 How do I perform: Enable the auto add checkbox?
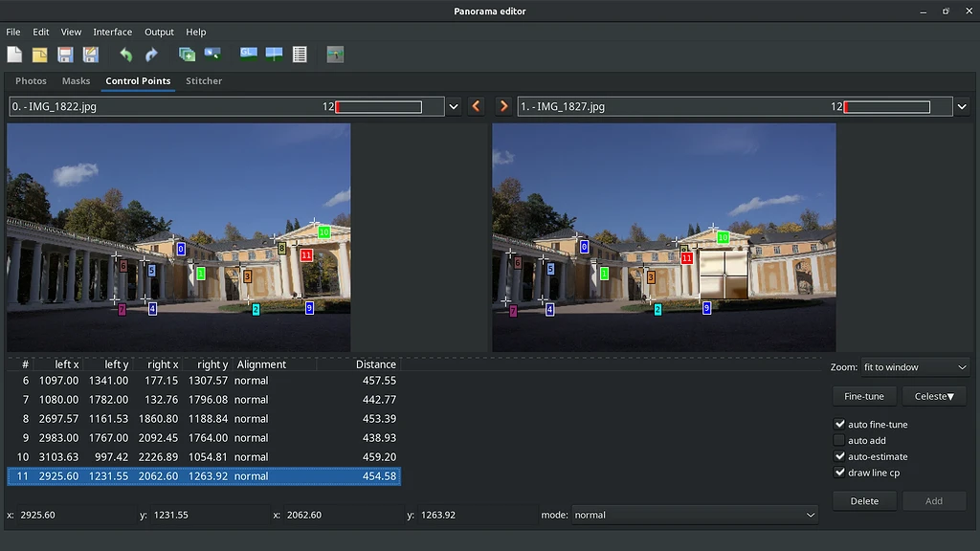839,441
